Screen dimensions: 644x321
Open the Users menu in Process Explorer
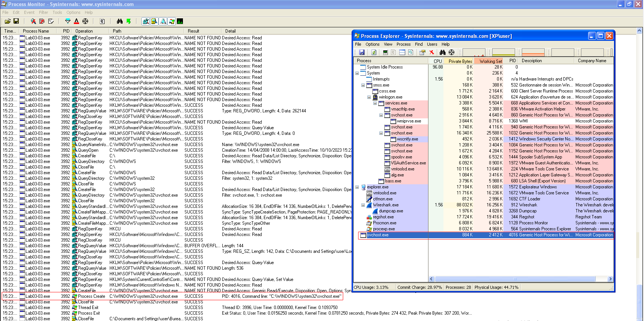[x=432, y=44]
